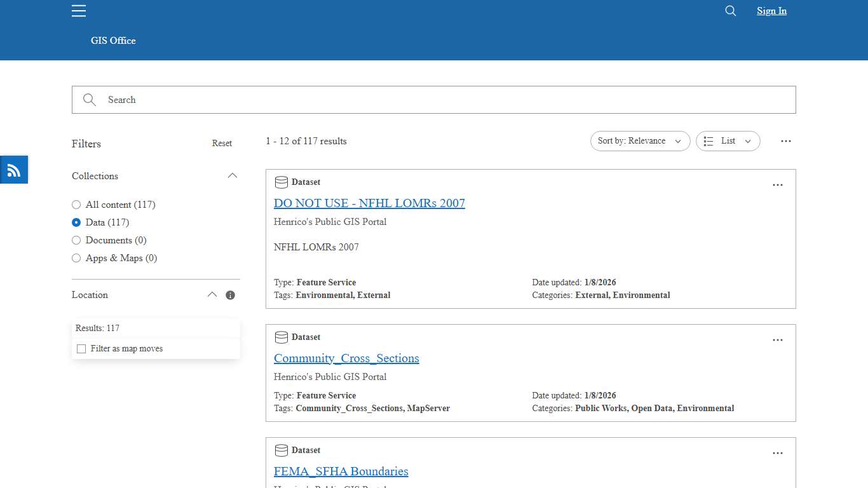The height and width of the screenshot is (488, 868).
Task: Open the hamburger navigation menu
Action: coord(79,11)
